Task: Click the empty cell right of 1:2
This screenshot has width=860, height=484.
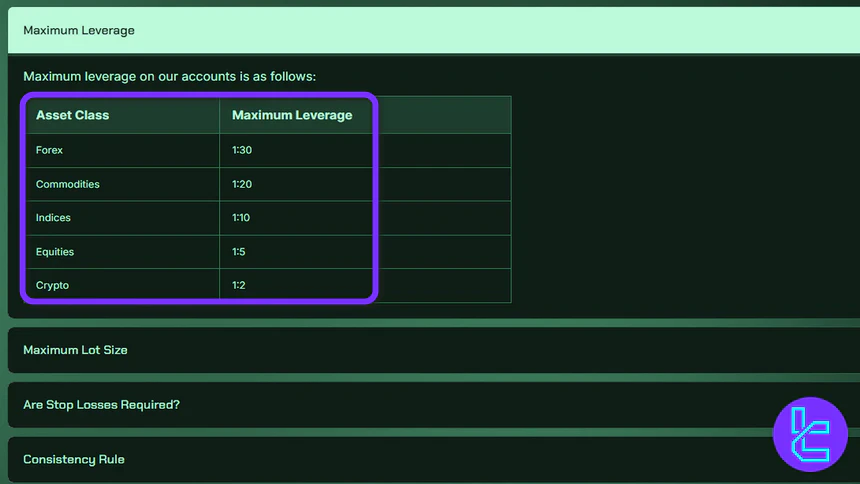Action: click(445, 286)
